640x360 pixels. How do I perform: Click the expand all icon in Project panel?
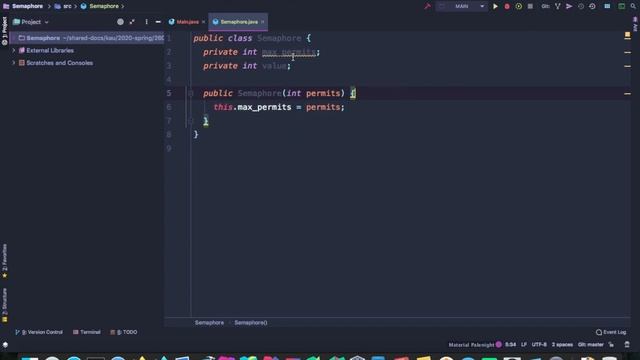[x=132, y=22]
